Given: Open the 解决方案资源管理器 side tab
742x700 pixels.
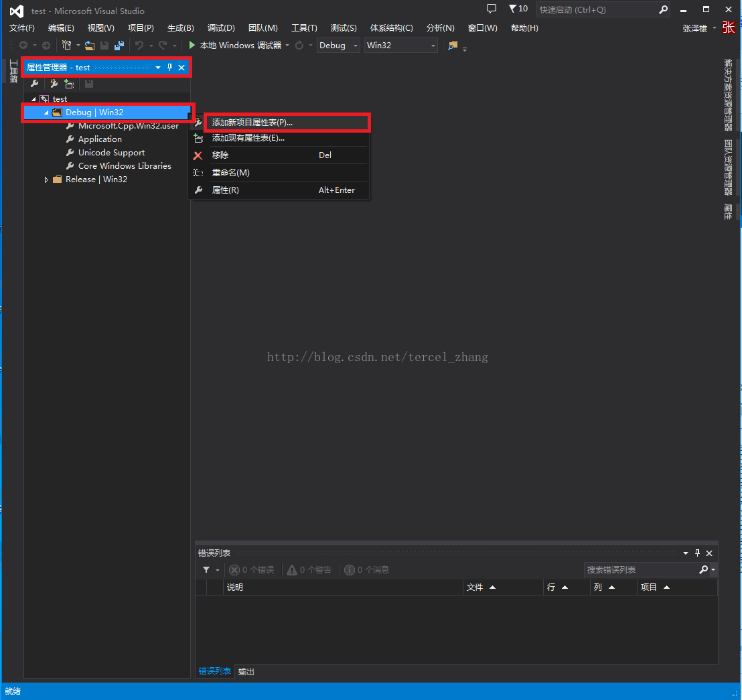Looking at the screenshot, I should point(728,94).
